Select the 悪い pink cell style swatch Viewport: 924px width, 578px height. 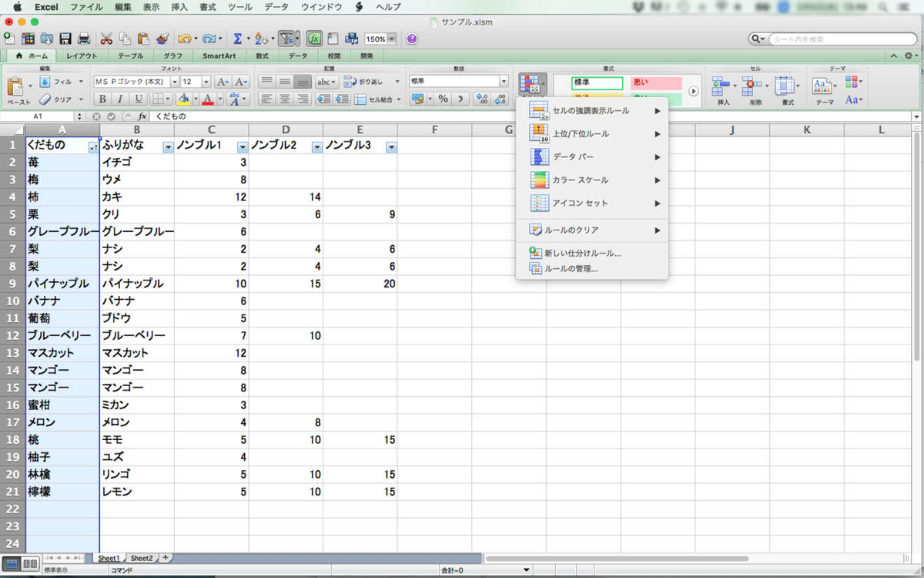coord(656,82)
